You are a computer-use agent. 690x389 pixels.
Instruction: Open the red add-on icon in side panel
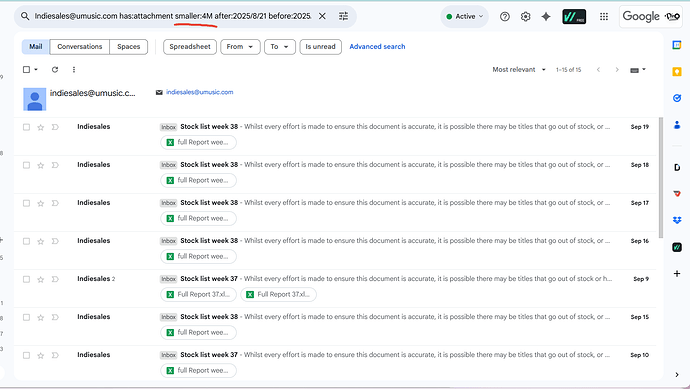click(x=677, y=194)
